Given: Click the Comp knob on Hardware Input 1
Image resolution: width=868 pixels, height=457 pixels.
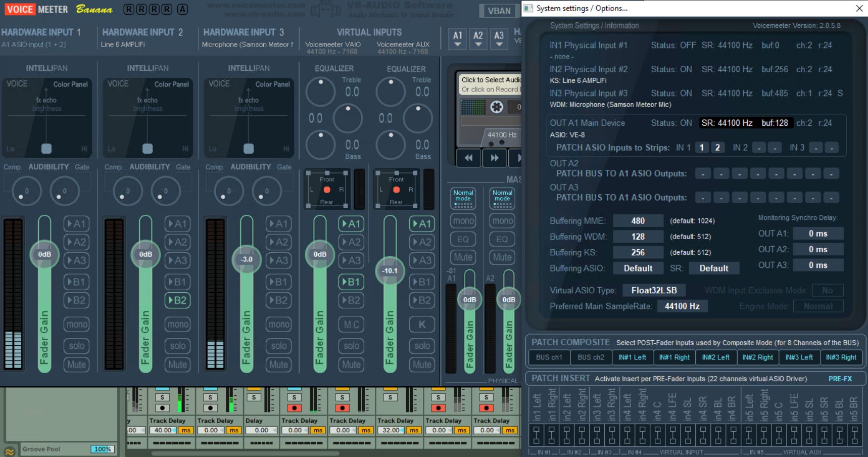Looking at the screenshot, I should click(x=26, y=191).
